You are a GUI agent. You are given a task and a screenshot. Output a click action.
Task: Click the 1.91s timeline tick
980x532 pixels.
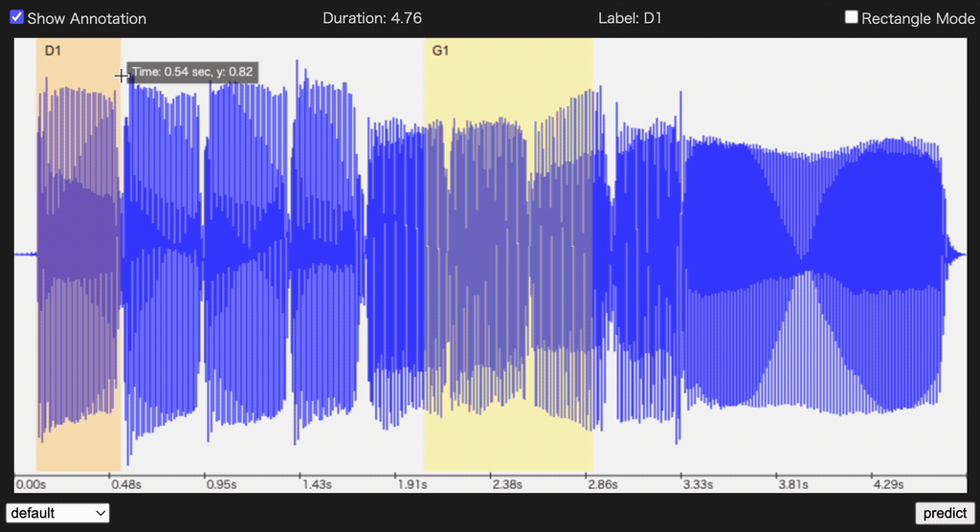(x=412, y=485)
